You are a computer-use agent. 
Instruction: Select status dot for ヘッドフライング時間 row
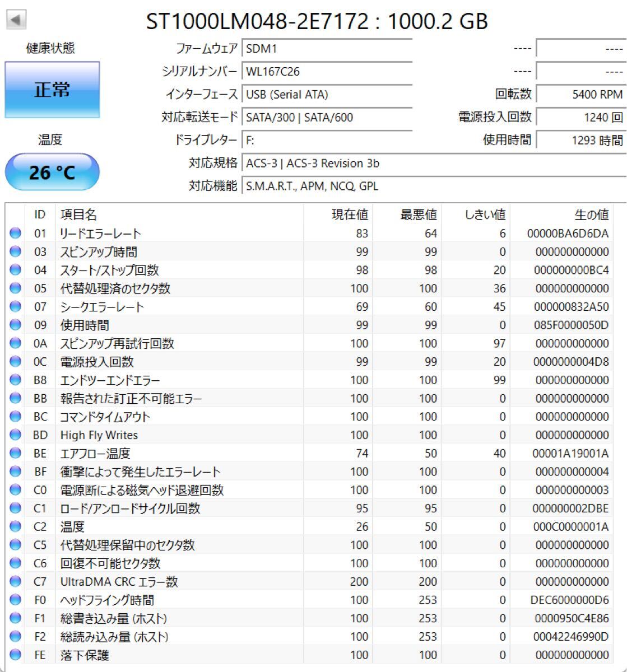[15, 600]
